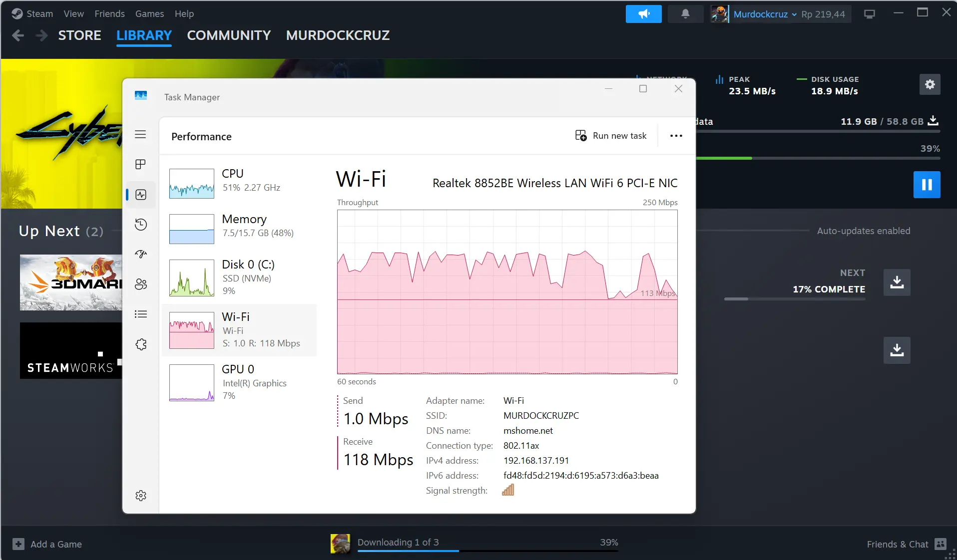
Task: Open the Users page icon
Action: click(x=140, y=284)
